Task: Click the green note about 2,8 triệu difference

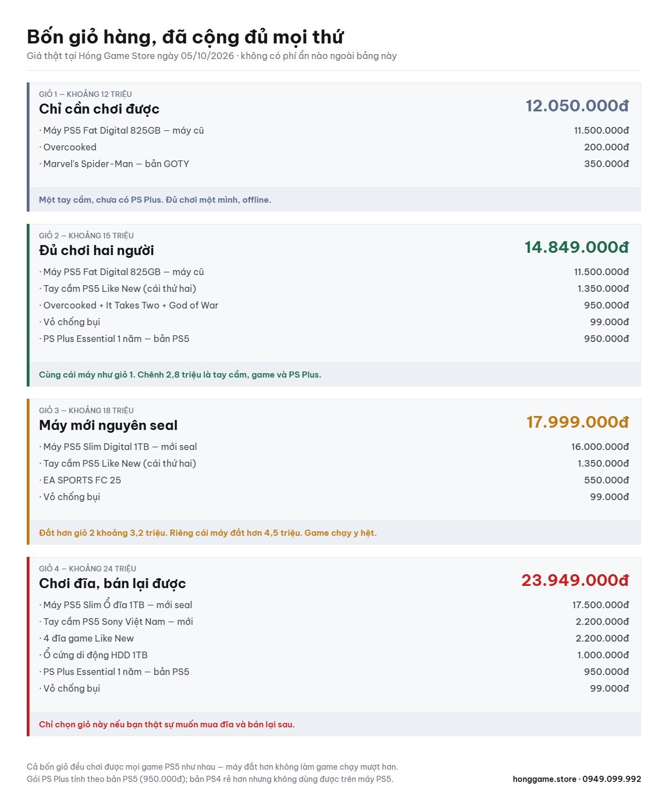Action: click(180, 375)
